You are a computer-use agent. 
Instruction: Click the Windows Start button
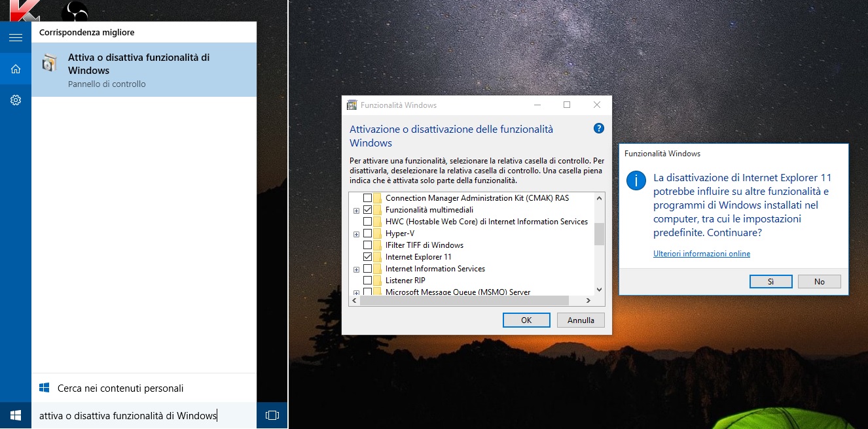coord(16,415)
